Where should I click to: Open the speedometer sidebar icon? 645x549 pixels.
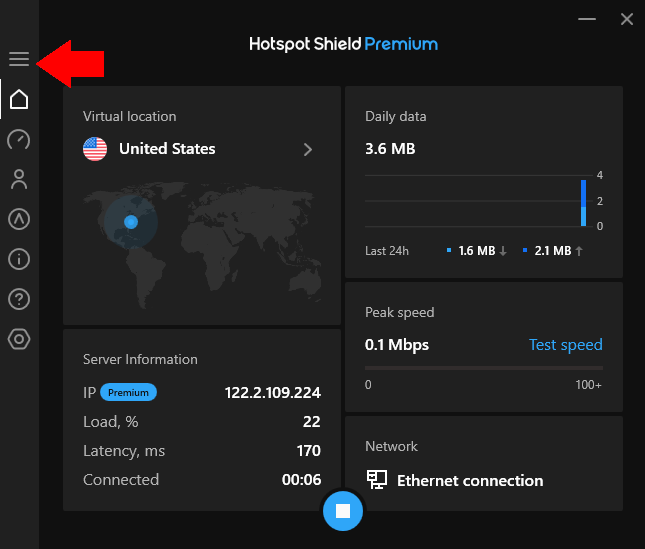click(x=19, y=139)
